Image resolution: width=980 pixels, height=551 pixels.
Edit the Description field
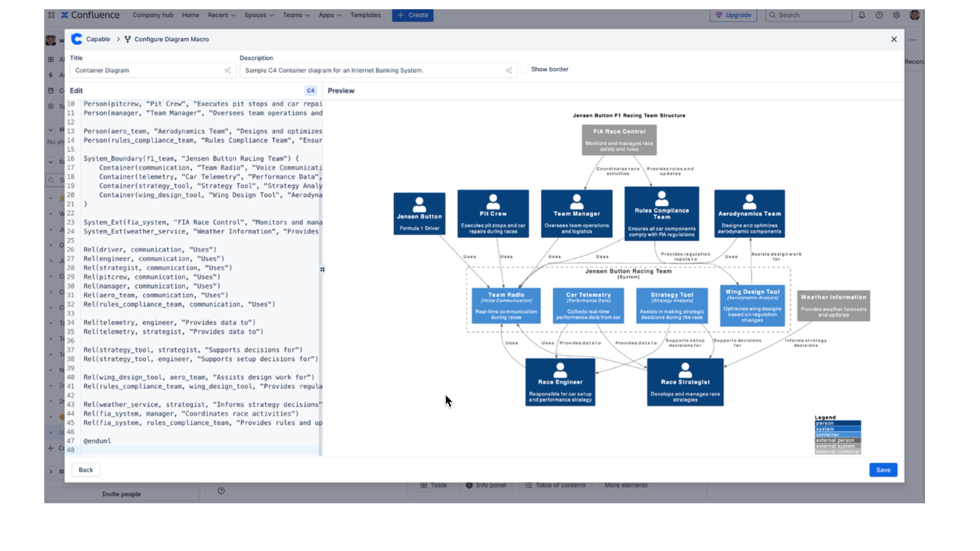[378, 70]
